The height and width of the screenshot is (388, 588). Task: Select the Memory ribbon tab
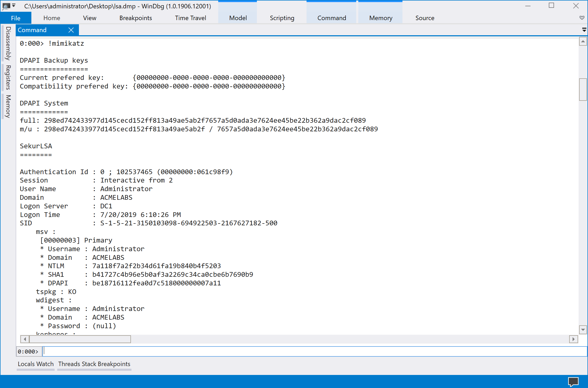381,18
